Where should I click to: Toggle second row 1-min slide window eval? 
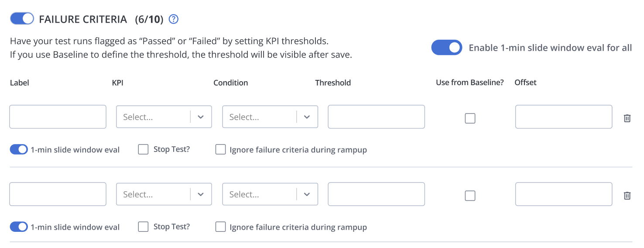pyautogui.click(x=19, y=227)
